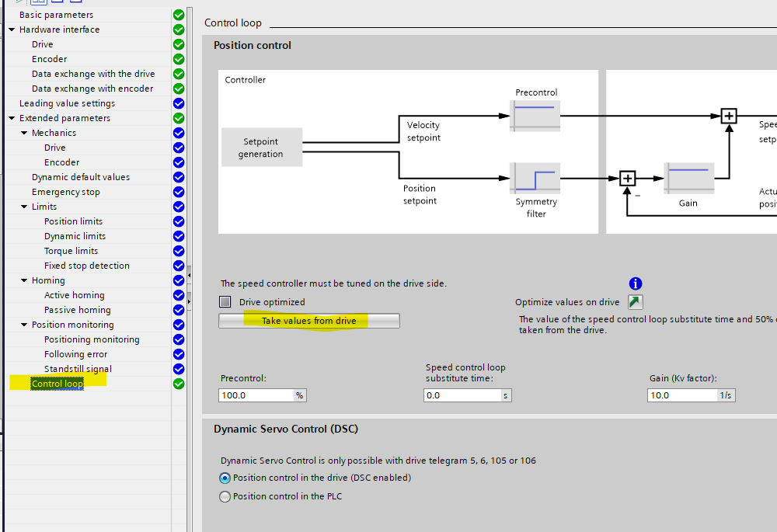
Task: Open Emergency stop settings
Action: click(66, 192)
